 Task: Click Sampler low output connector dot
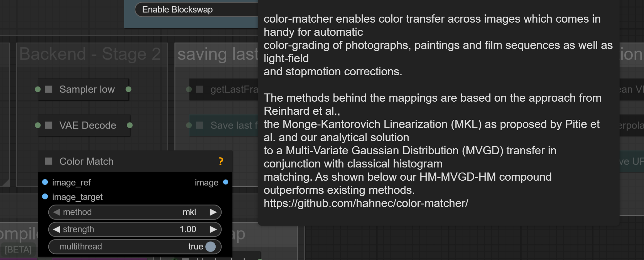[x=128, y=89]
